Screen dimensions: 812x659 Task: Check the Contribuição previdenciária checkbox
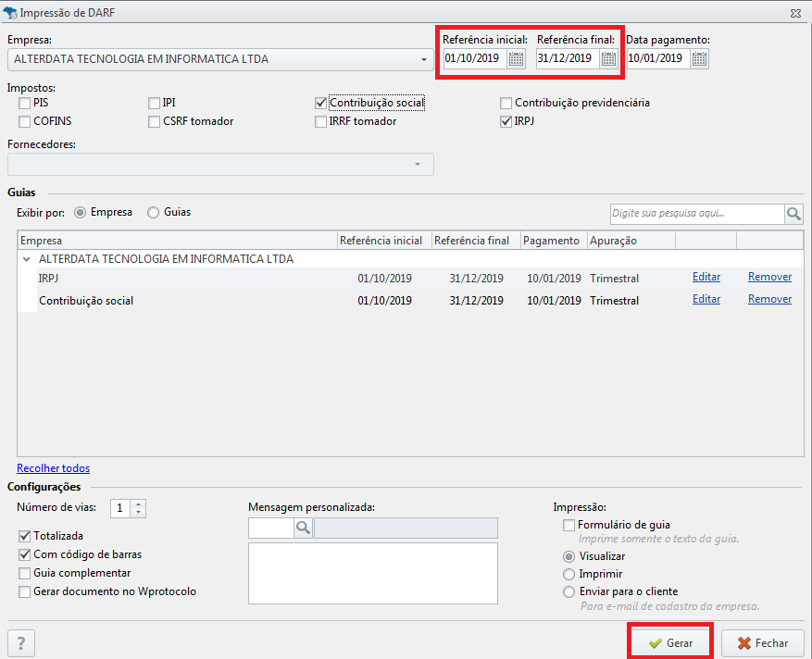(506, 103)
